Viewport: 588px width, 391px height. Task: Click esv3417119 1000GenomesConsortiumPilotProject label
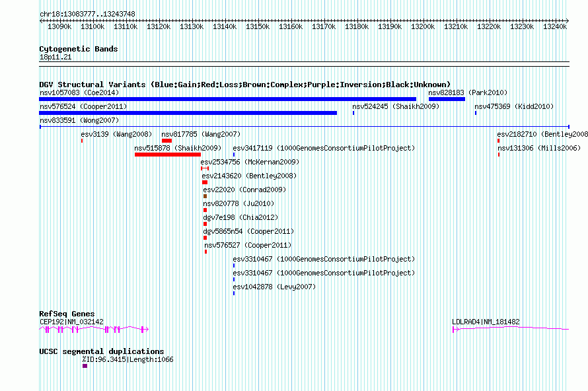324,148
